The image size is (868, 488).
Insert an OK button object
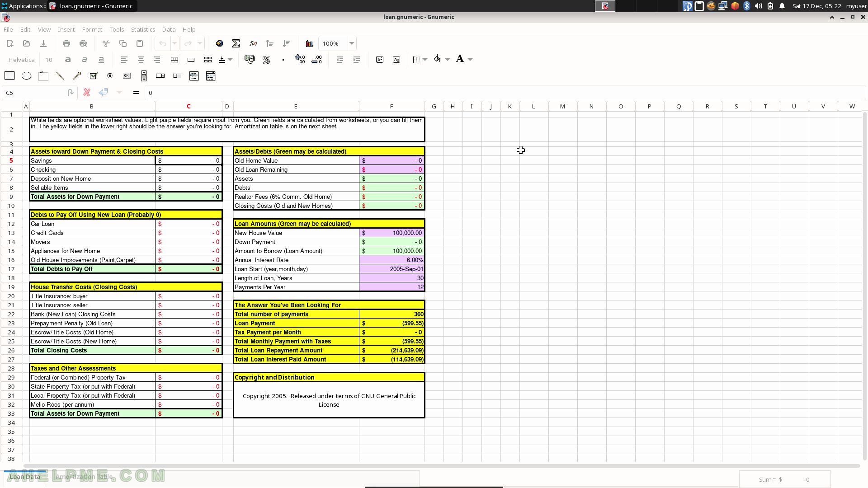[127, 76]
